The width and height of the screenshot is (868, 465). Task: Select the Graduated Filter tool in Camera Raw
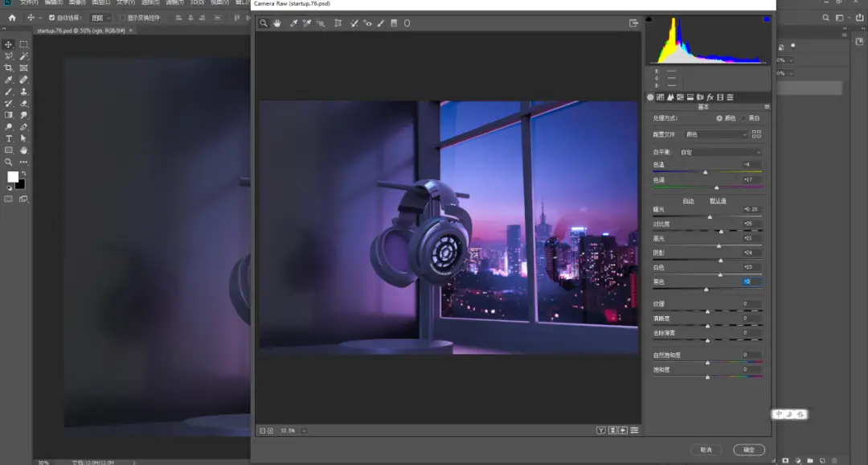point(394,23)
